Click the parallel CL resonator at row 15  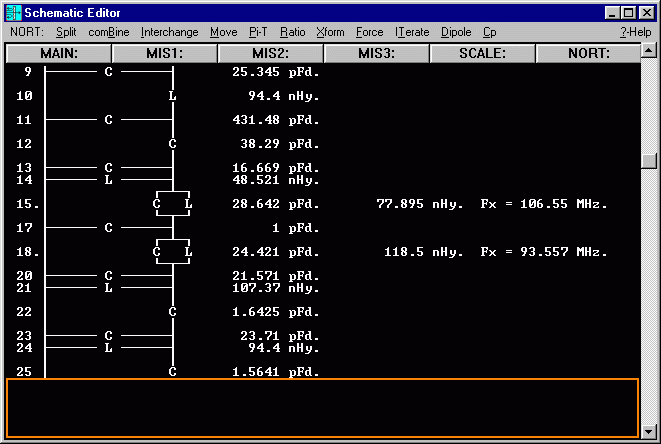pyautogui.click(x=172, y=204)
